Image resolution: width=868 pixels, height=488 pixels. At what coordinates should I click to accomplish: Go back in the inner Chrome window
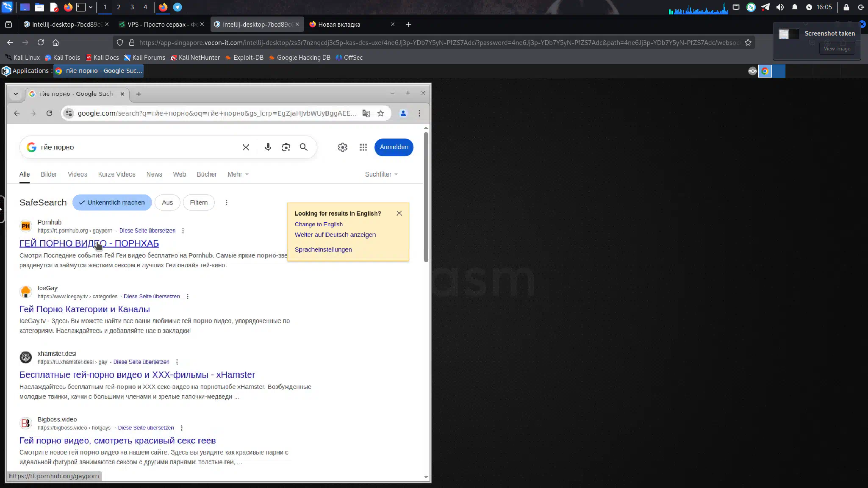click(x=17, y=113)
